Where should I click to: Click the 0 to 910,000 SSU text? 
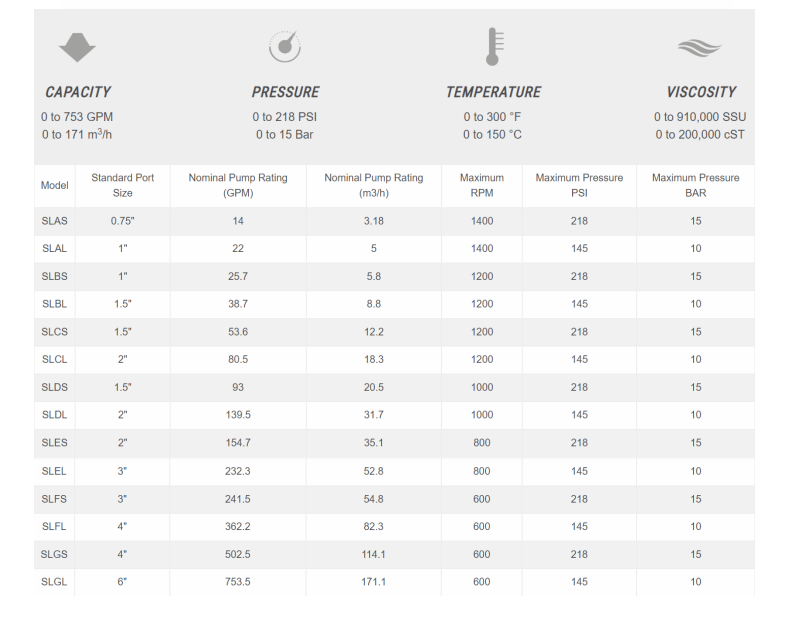pyautogui.click(x=700, y=117)
